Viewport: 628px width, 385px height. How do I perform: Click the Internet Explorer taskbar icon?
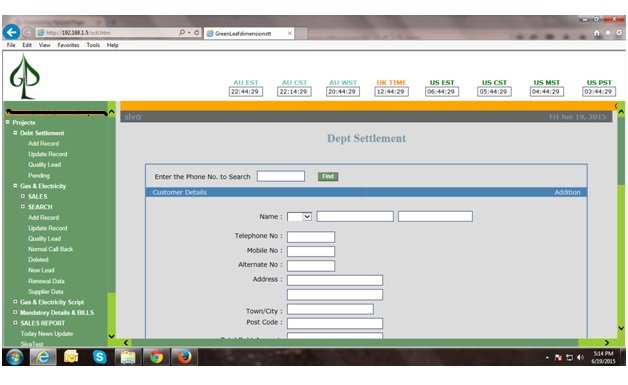coord(43,357)
